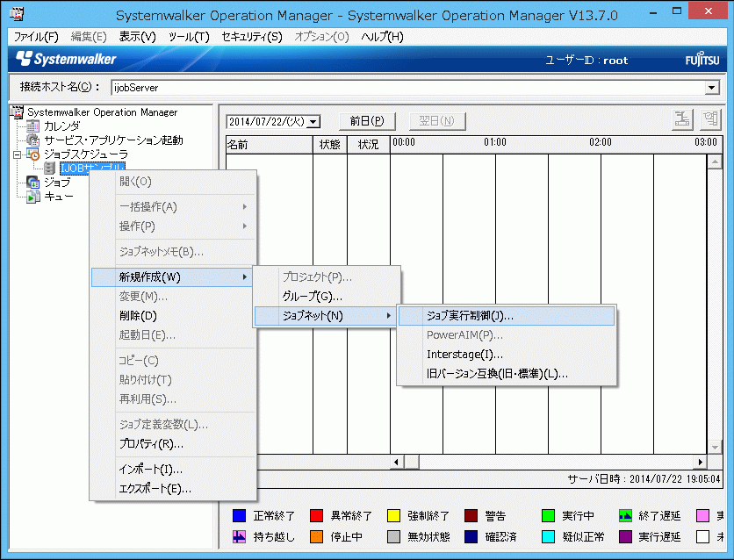
Task: Click the サービス・アプリケーション起動 gear icon
Action: [x=33, y=140]
